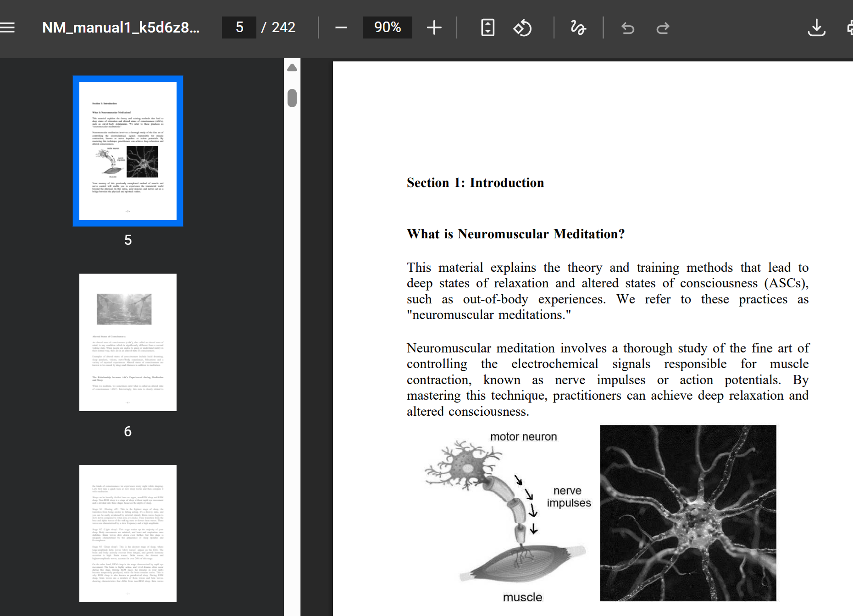Click the page number field showing 5
Image resolution: width=853 pixels, height=616 pixels.
tap(239, 27)
